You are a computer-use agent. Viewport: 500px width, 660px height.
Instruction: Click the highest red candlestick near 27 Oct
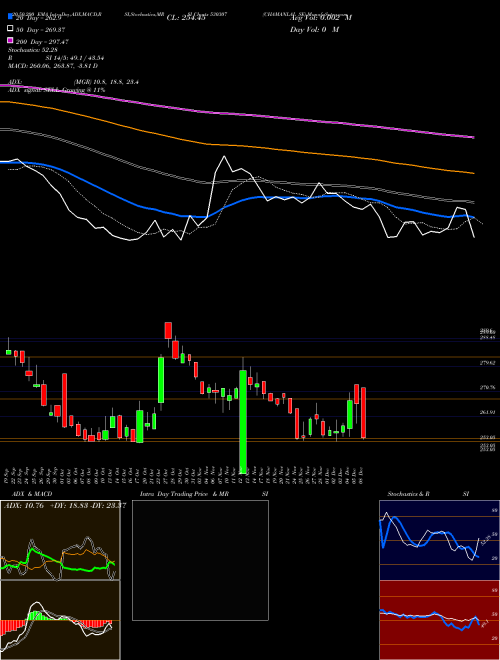point(168,330)
